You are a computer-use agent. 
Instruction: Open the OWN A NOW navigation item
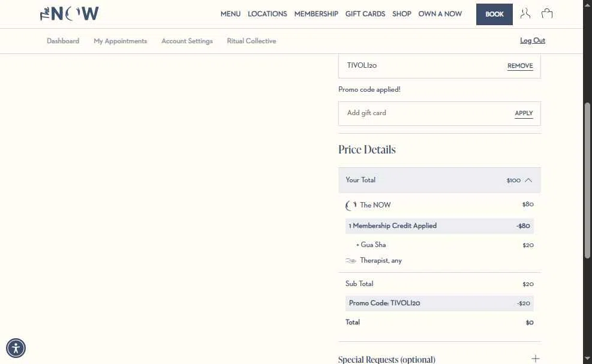click(440, 14)
